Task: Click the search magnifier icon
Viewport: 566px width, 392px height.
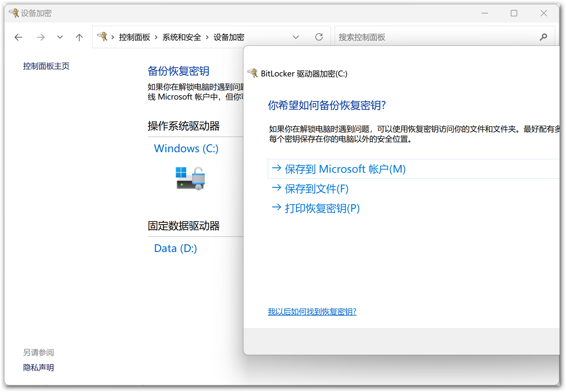Action: [543, 37]
